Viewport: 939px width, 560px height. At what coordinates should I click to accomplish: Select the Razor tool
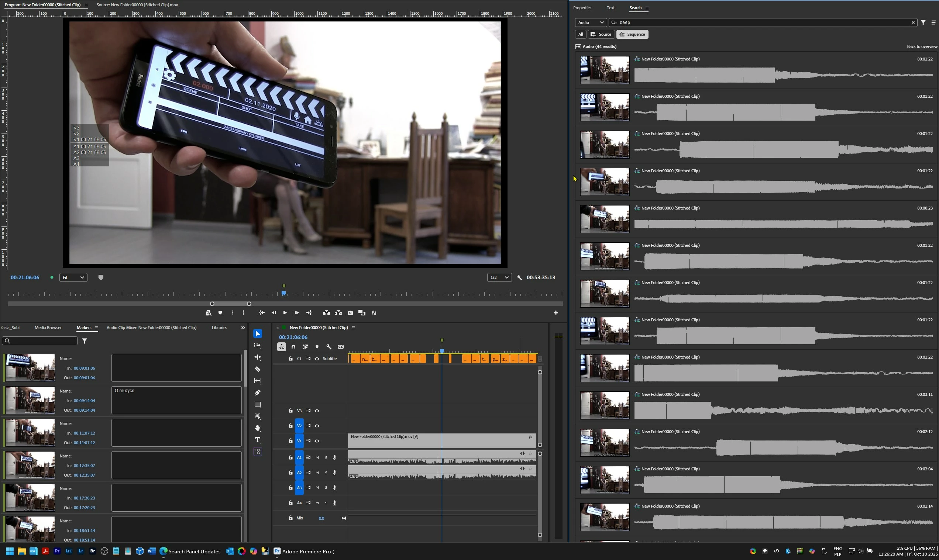(x=258, y=369)
